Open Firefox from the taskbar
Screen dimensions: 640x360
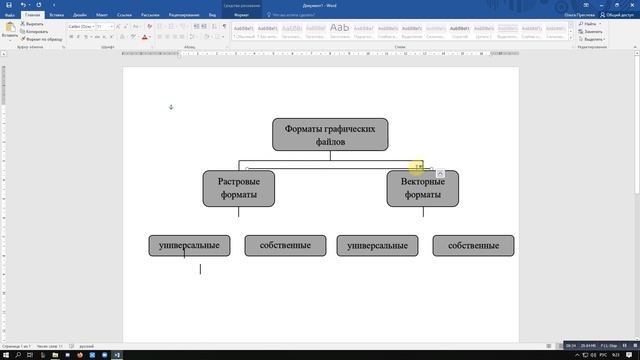tap(80, 355)
